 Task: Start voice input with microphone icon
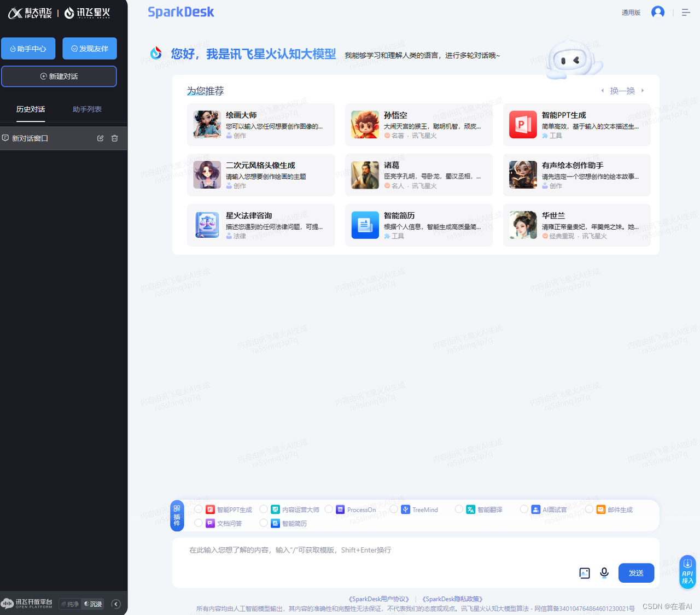click(x=604, y=572)
